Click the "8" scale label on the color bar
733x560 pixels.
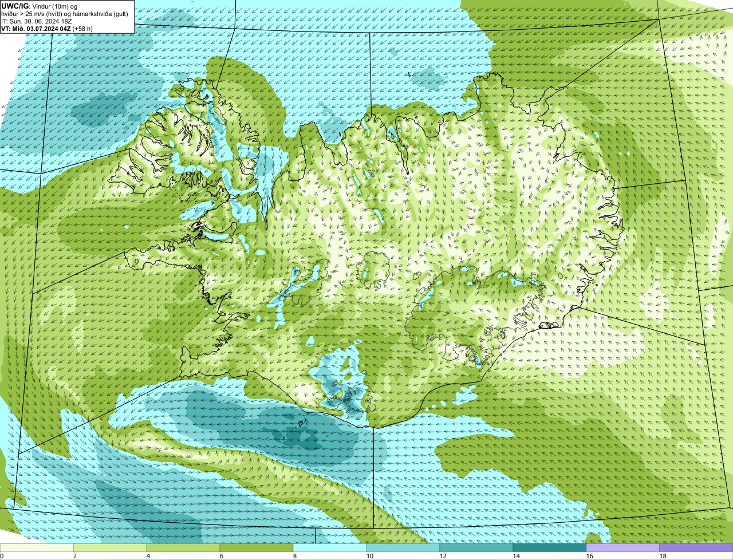(x=295, y=556)
